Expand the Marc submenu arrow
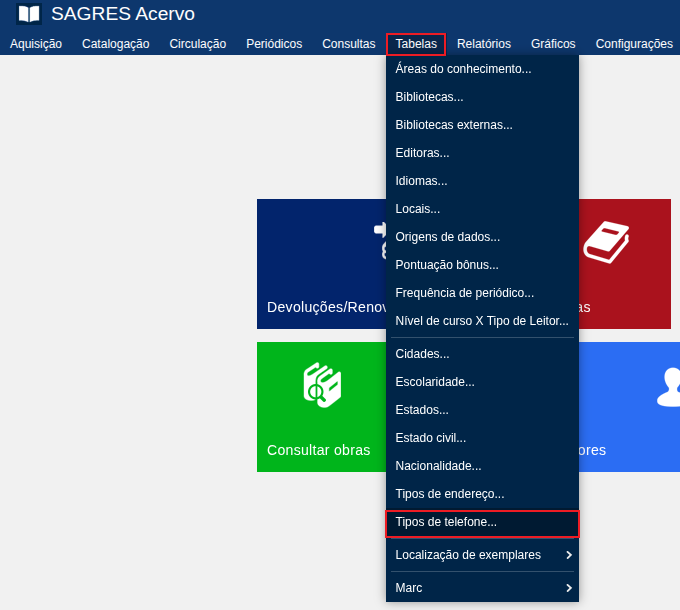680x610 pixels. tap(568, 588)
